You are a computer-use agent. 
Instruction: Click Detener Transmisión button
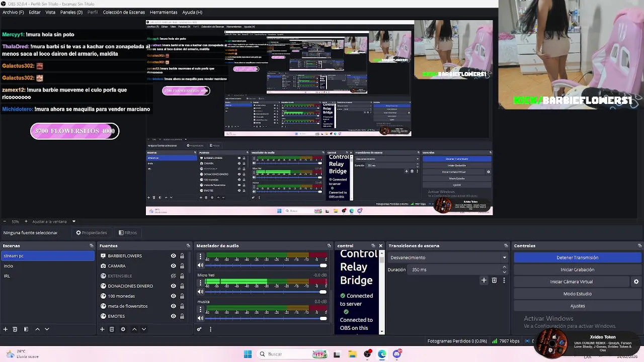point(577,257)
